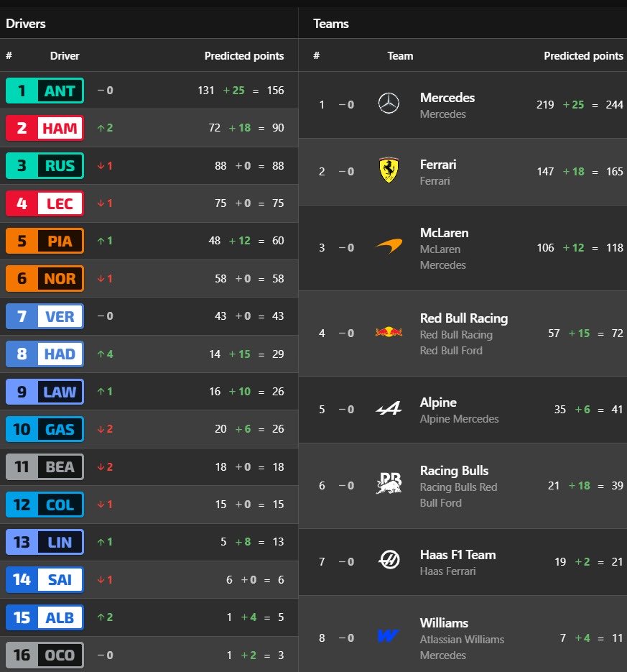Select the OCO driver badge

click(x=45, y=655)
